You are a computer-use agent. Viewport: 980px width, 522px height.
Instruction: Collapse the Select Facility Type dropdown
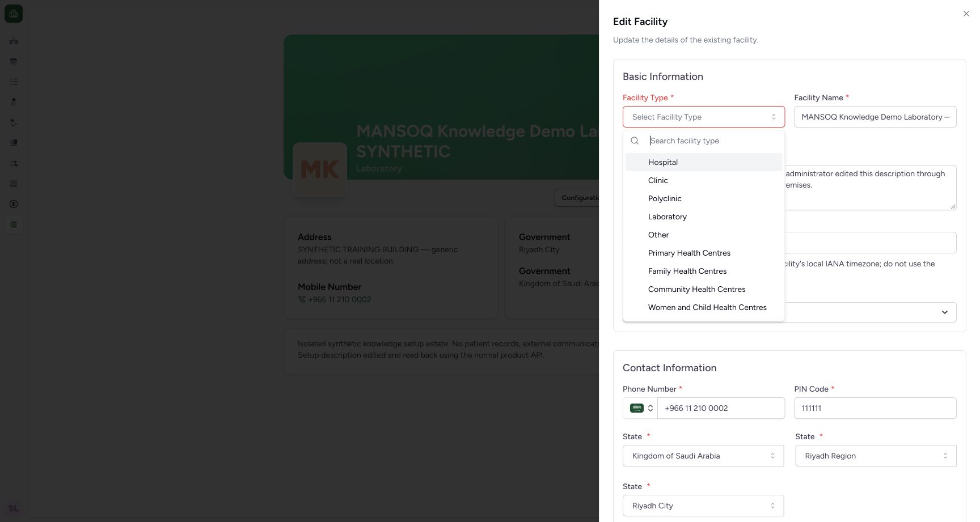tap(704, 117)
